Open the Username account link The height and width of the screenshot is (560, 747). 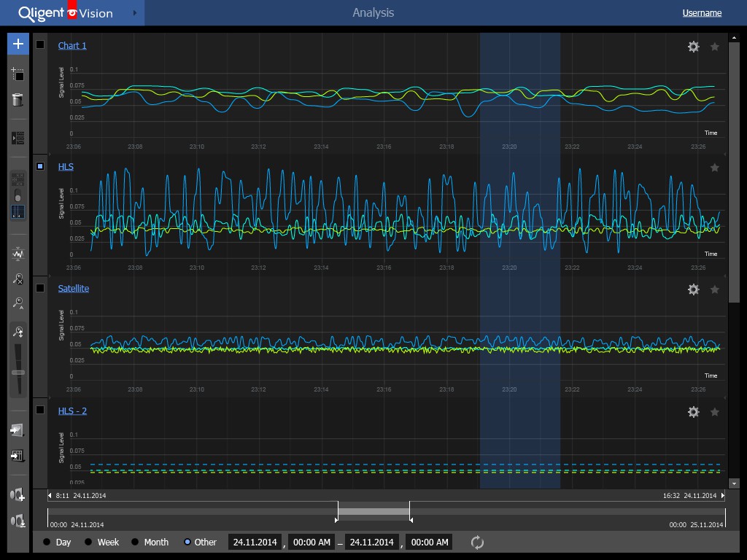coord(702,13)
